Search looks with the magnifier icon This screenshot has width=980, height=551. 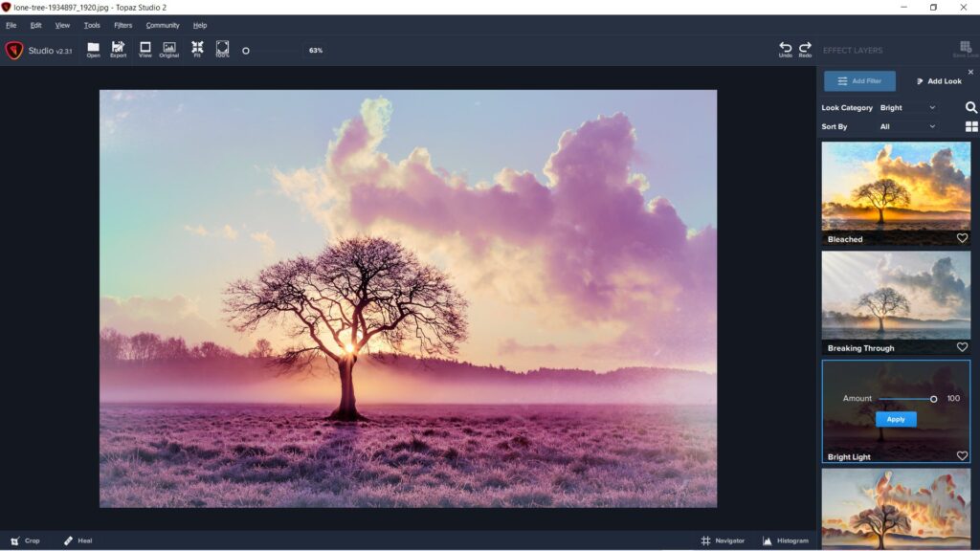[970, 107]
